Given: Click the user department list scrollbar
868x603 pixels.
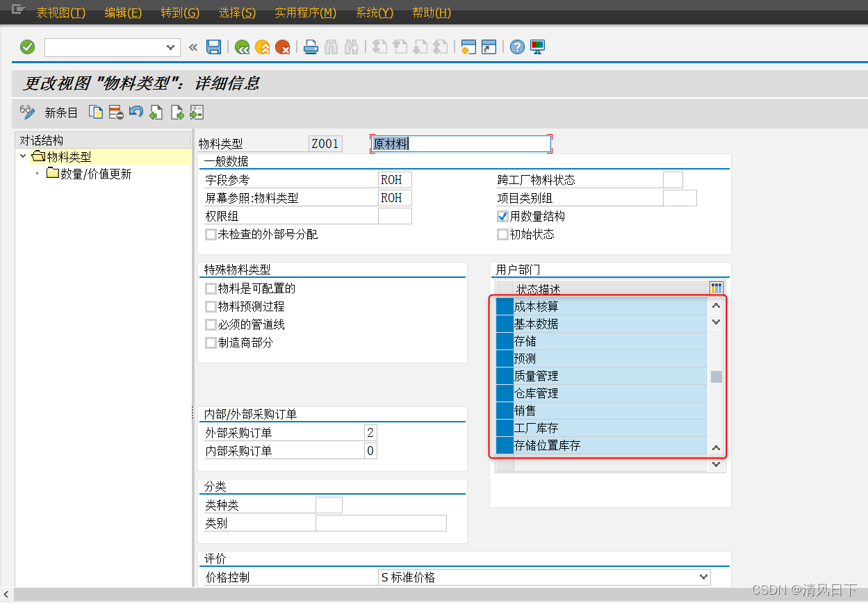Looking at the screenshot, I should (x=716, y=375).
